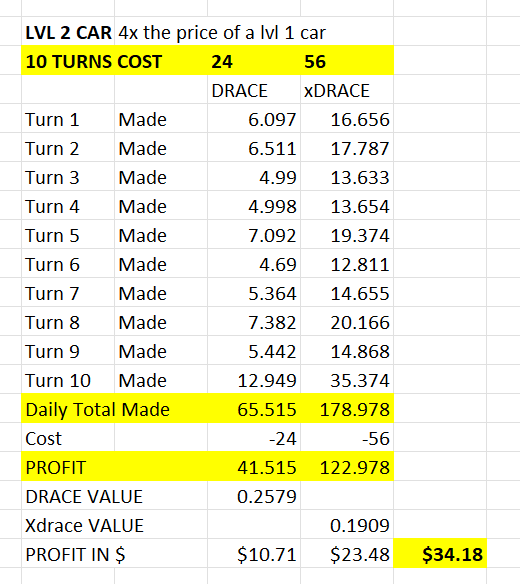
Task: Select the Cost value -24 cell
Action: point(254,439)
